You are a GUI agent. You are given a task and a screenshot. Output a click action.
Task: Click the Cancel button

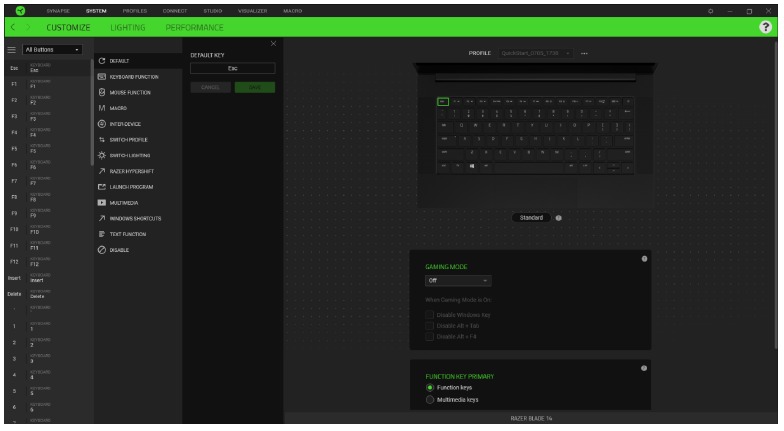[210, 87]
